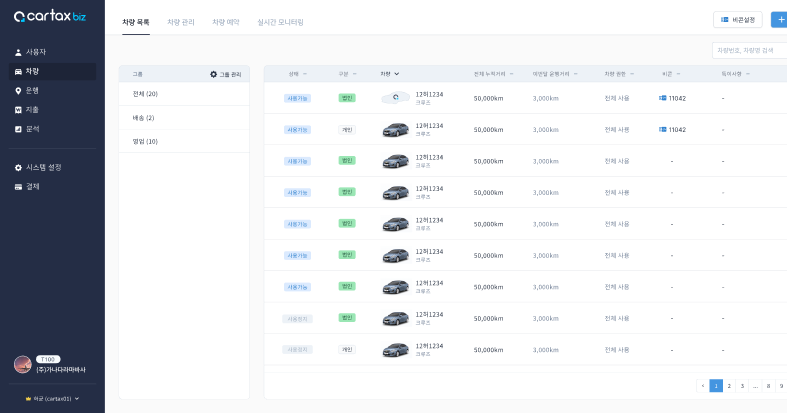Sort by 전체 누적거리 column
The height and width of the screenshot is (413, 787).
tap(493, 74)
